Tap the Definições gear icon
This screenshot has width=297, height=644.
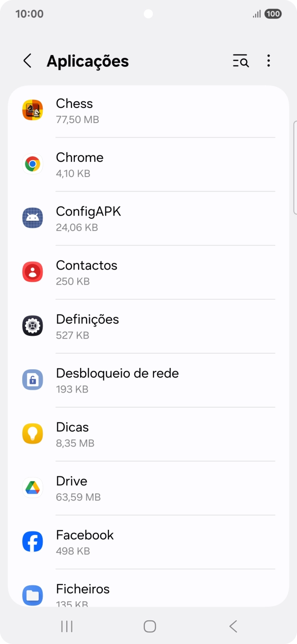(32, 326)
